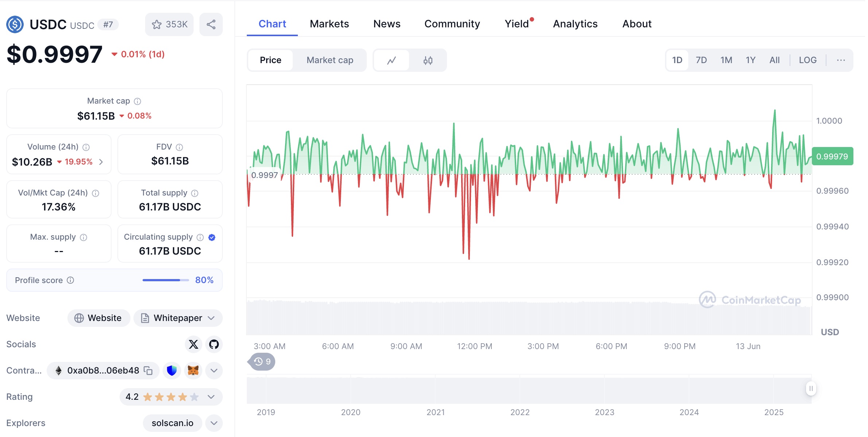Image resolution: width=868 pixels, height=437 pixels.
Task: Click the verified circulating supply badge
Action: click(x=212, y=237)
